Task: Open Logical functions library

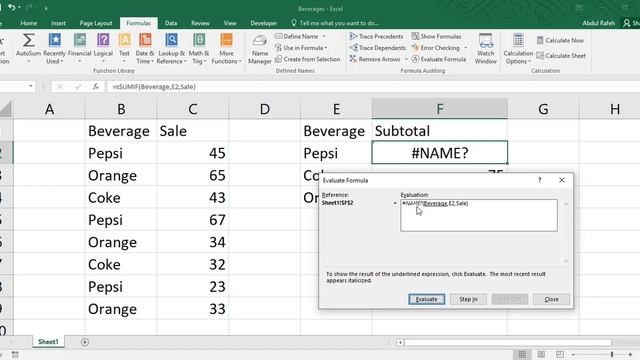Action: (x=103, y=49)
